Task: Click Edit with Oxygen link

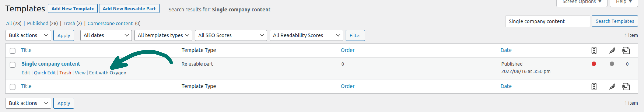Action: 108,73
